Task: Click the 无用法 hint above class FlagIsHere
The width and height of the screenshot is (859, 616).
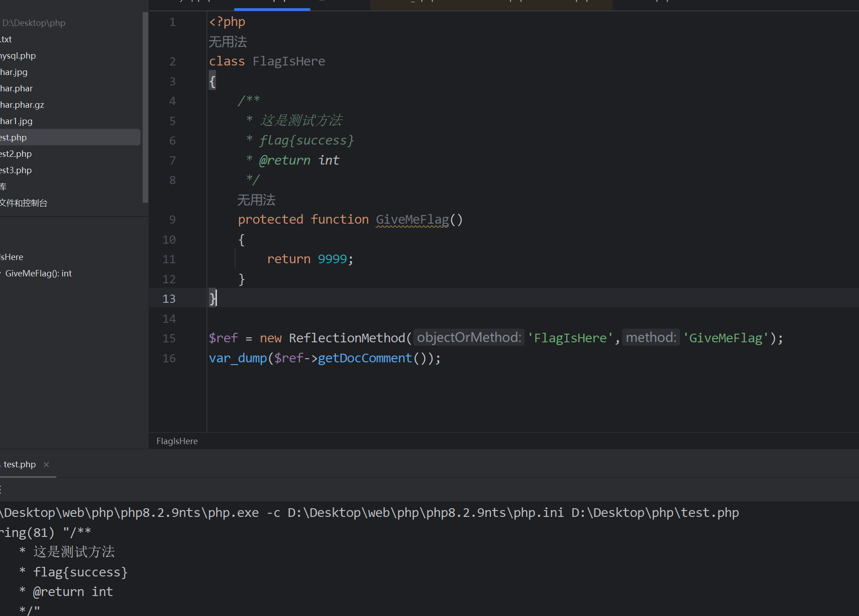Action: 228,42
